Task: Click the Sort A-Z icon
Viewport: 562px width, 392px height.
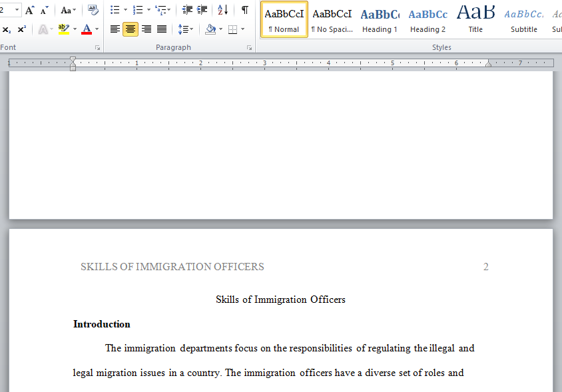Action: (x=222, y=10)
